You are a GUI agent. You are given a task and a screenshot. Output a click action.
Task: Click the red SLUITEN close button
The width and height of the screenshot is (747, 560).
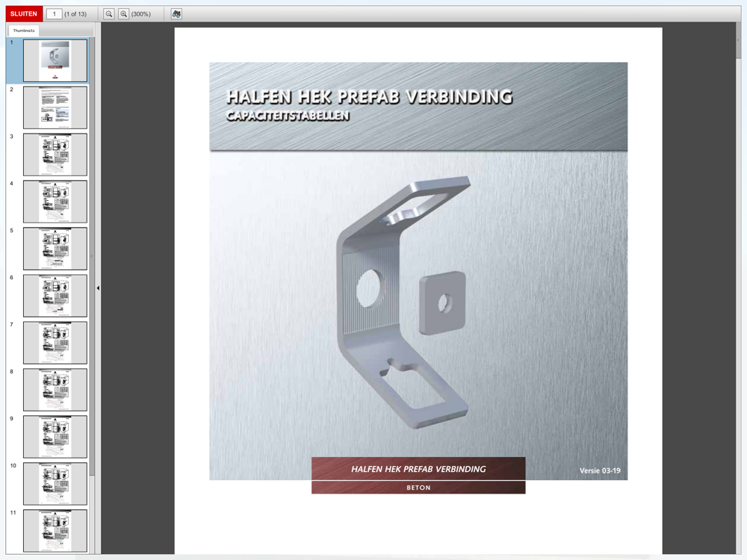[24, 13]
